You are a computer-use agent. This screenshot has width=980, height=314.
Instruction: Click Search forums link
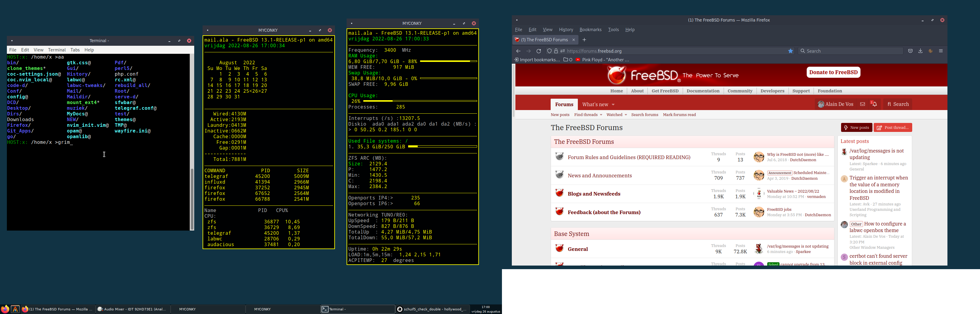point(644,115)
